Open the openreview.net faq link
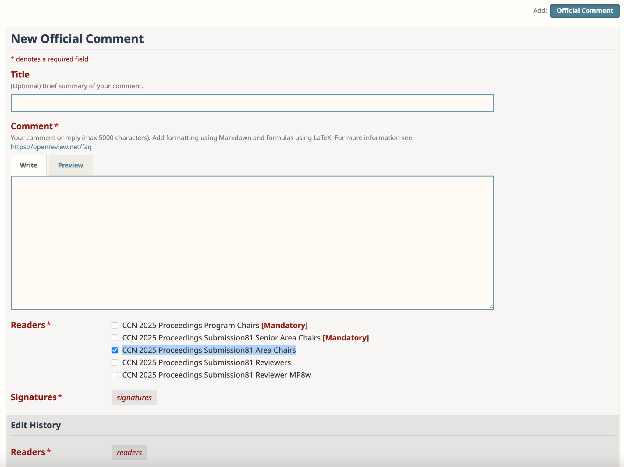The image size is (624, 467). coord(51,147)
